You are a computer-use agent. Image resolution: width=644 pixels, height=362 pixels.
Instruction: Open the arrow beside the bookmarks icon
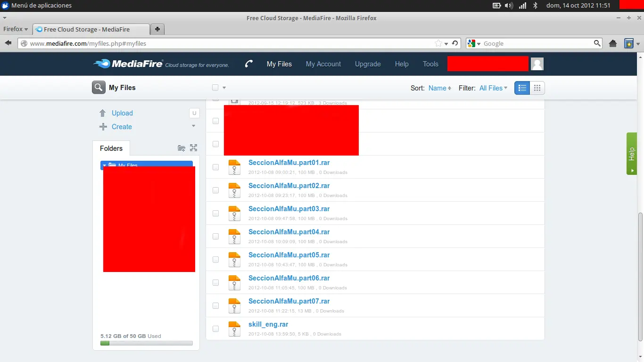638,43
